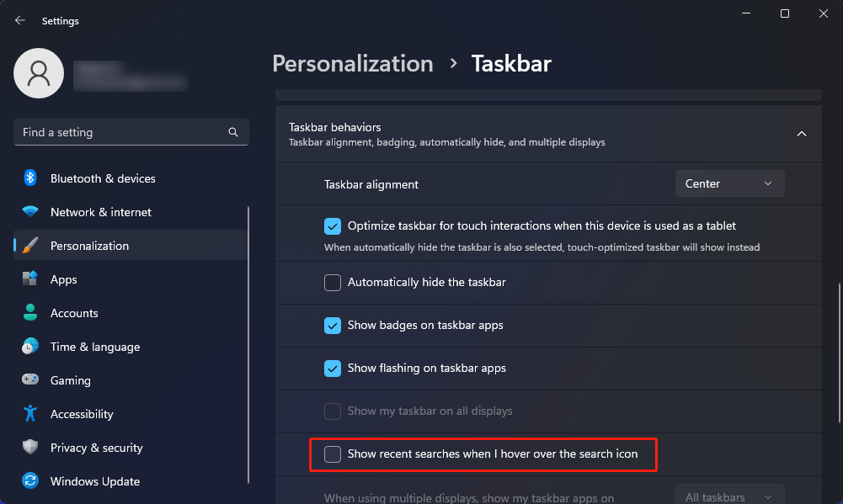Enable automatically hide the taskbar
Screen dimensions: 843x504
[x=333, y=283]
